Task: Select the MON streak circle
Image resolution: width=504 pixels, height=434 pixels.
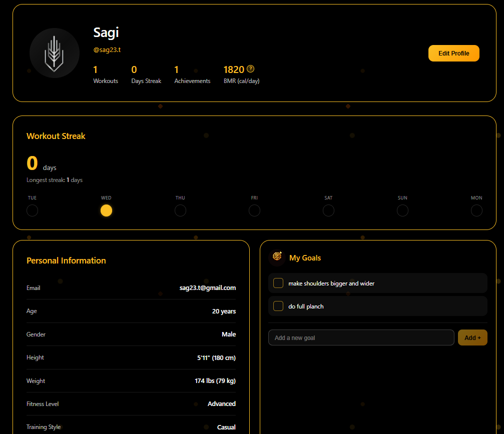Action: coord(476,210)
